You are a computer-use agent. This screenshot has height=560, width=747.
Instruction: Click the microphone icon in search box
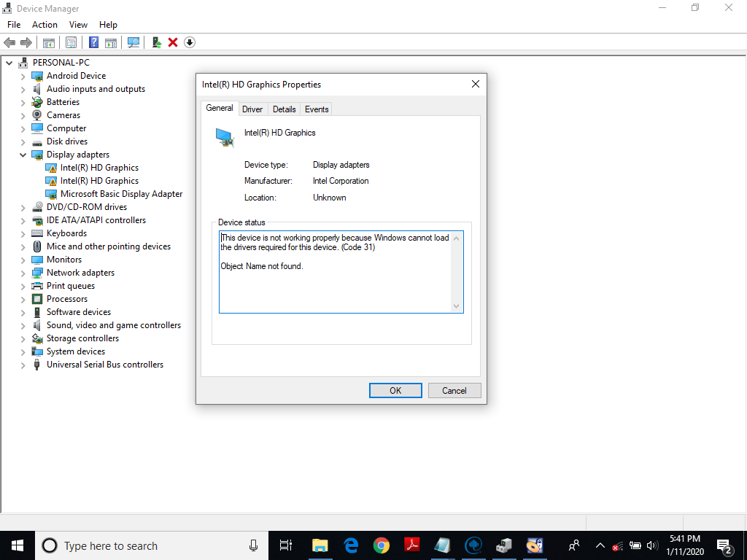(254, 545)
